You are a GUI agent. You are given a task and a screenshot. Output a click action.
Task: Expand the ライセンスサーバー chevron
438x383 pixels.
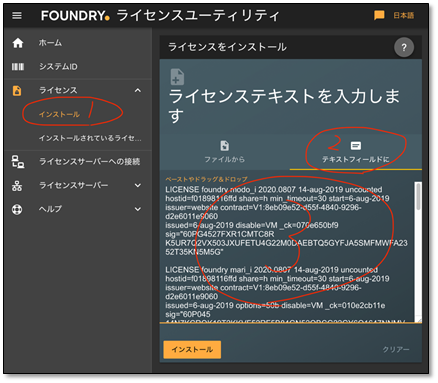(138, 185)
